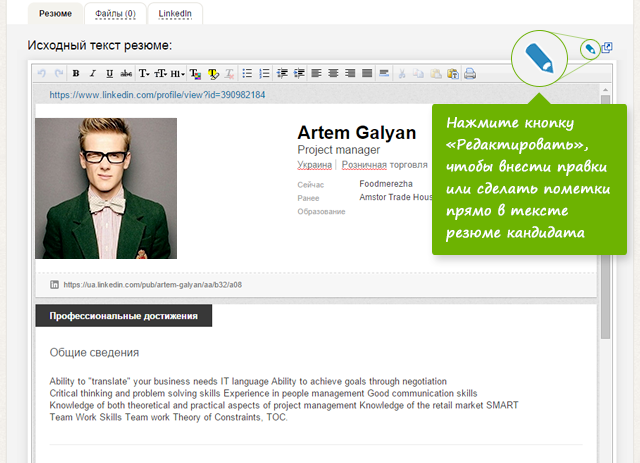Image resolution: width=640 pixels, height=463 pixels.
Task: Open the font family dropdown
Action: 144,73
